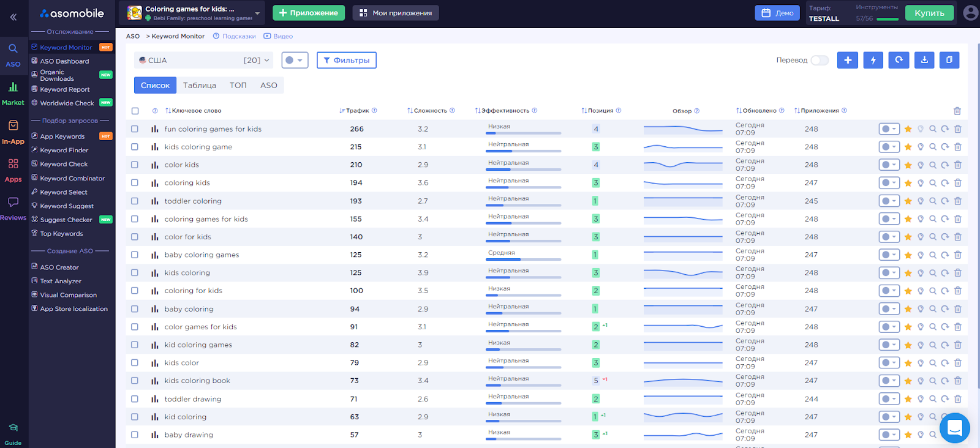Delete the 'toddler coloring' row
980x448 pixels.
tap(958, 201)
